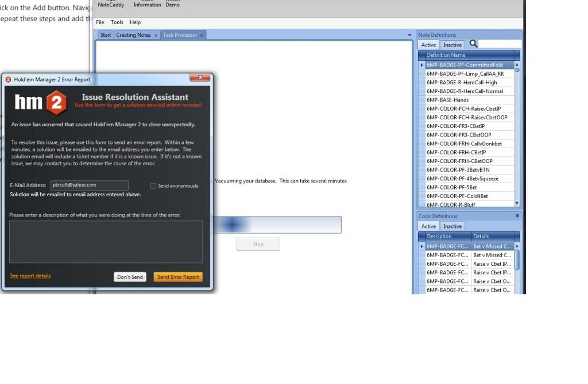This screenshot has width=588, height=384.
Task: Click the Color Definitions scroll-up arrow
Action: click(517, 246)
